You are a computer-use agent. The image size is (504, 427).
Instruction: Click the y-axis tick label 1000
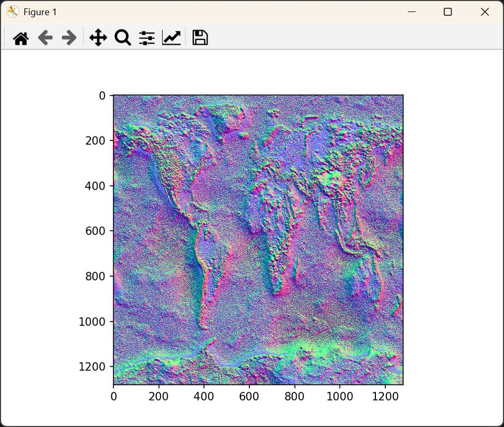(x=92, y=322)
